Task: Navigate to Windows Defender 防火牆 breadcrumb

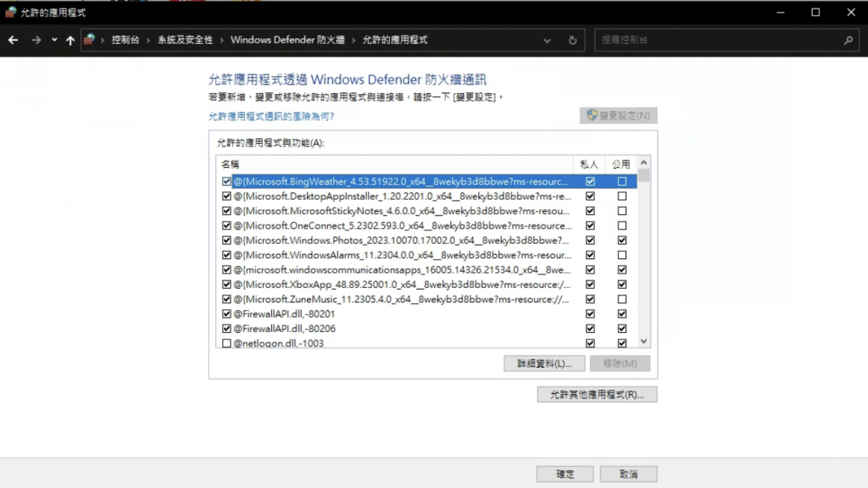Action: tap(287, 40)
